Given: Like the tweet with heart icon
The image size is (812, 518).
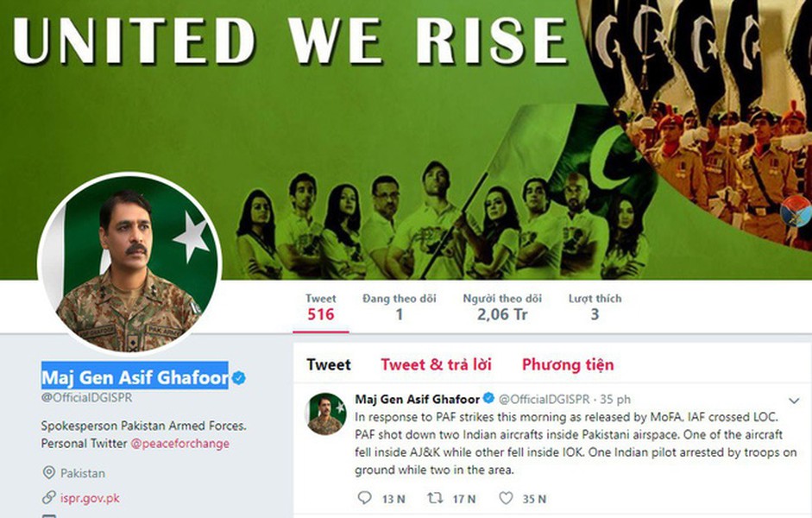Looking at the screenshot, I should pyautogui.click(x=506, y=498).
